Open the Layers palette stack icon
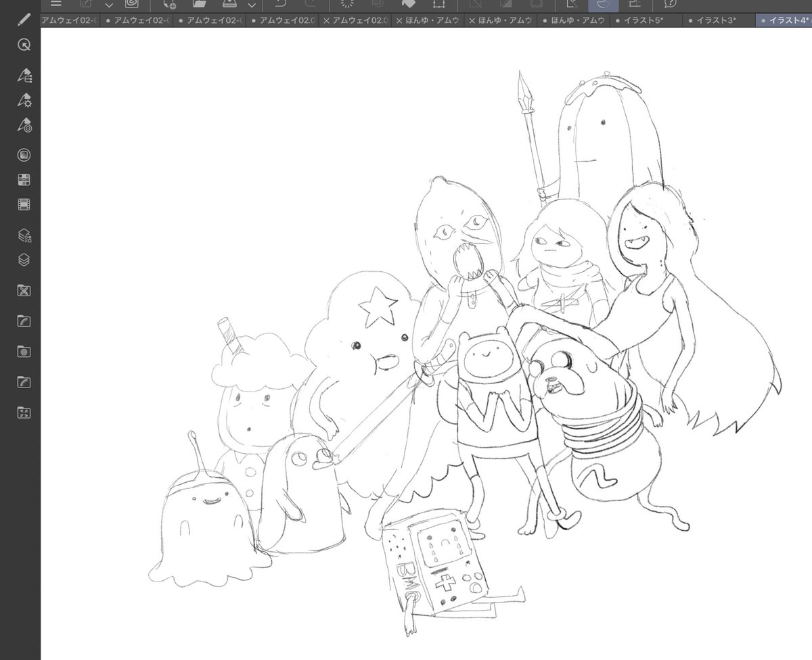Image resolution: width=812 pixels, height=660 pixels. tap(24, 260)
